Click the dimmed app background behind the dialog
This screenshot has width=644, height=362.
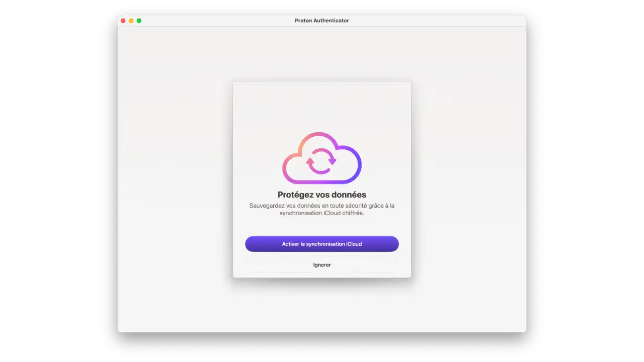[x=176, y=176]
